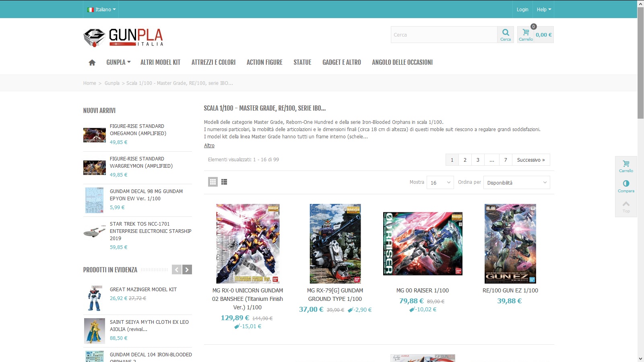The width and height of the screenshot is (644, 362).
Task: Open the shopping cart icon in header
Action: 526,35
